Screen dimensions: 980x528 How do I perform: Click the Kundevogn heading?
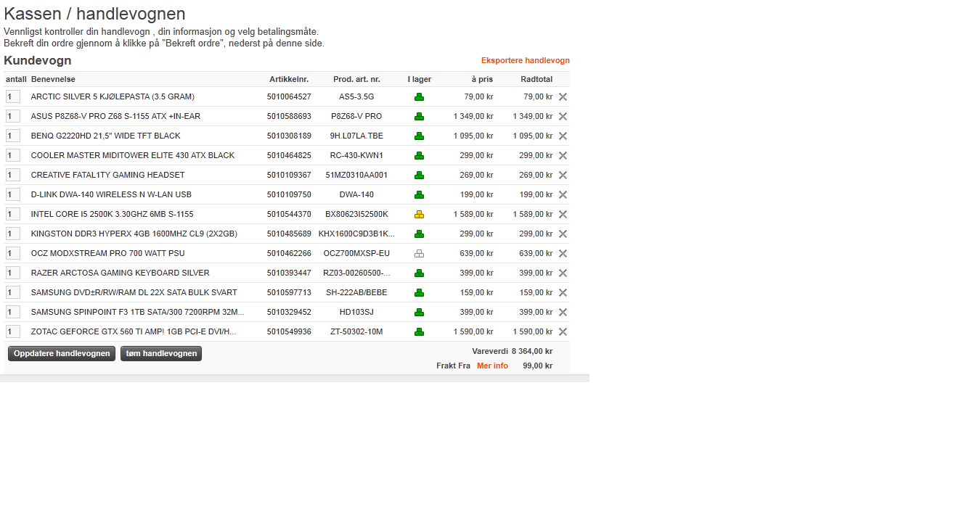[37, 60]
